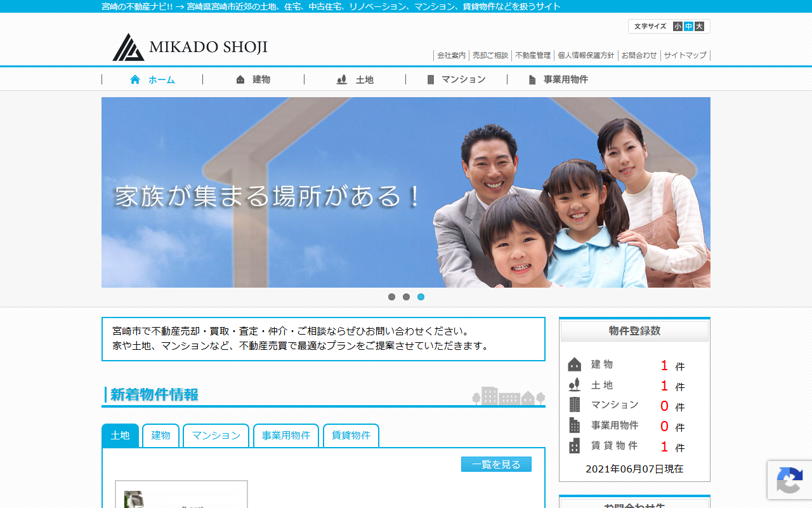The width and height of the screenshot is (812, 508).
Task: Open the お問合わせ link
Action: tap(639, 55)
